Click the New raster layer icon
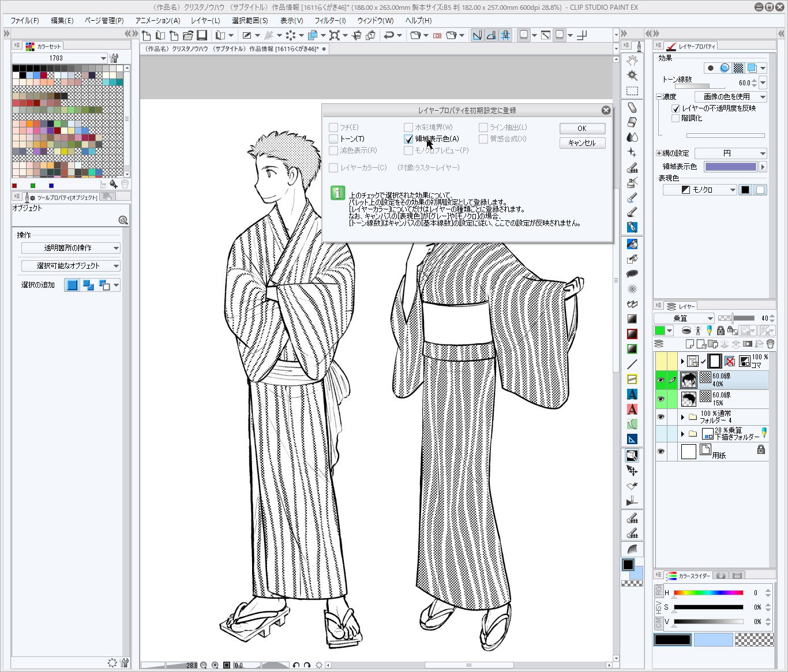Image resolution: width=788 pixels, height=672 pixels. pyautogui.click(x=689, y=344)
